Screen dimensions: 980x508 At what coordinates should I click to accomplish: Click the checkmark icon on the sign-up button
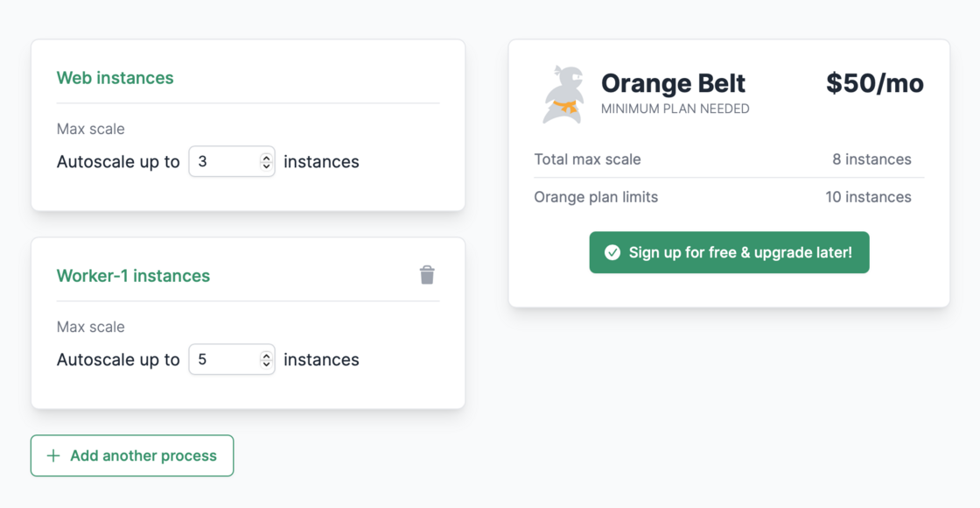click(x=612, y=252)
